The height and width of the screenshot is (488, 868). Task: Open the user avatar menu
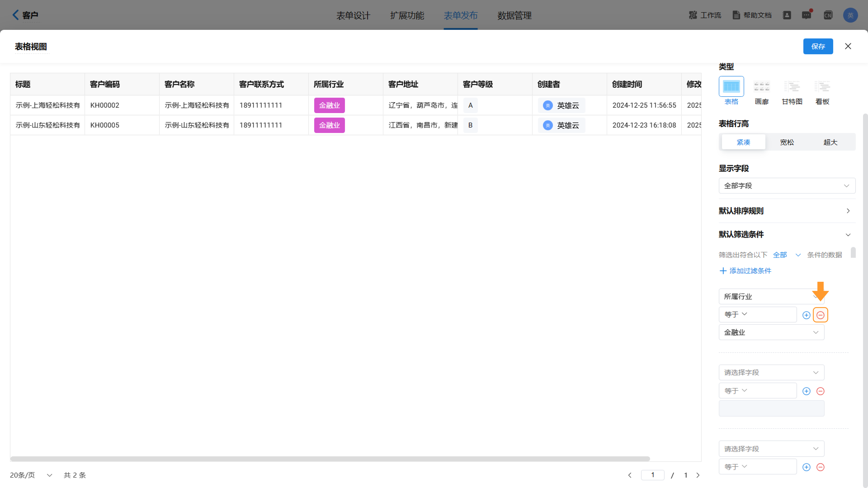850,15
